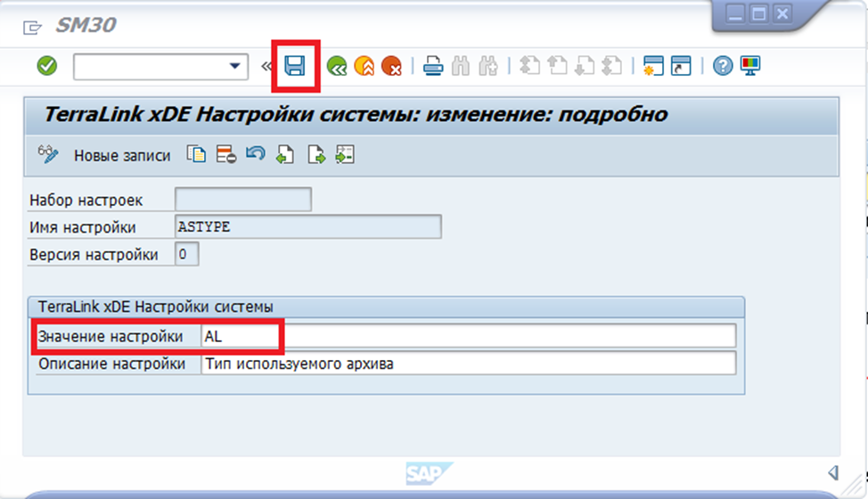This screenshot has width=868, height=499.
Task: Click the orange Exit up-arrow icon
Action: pos(364,66)
